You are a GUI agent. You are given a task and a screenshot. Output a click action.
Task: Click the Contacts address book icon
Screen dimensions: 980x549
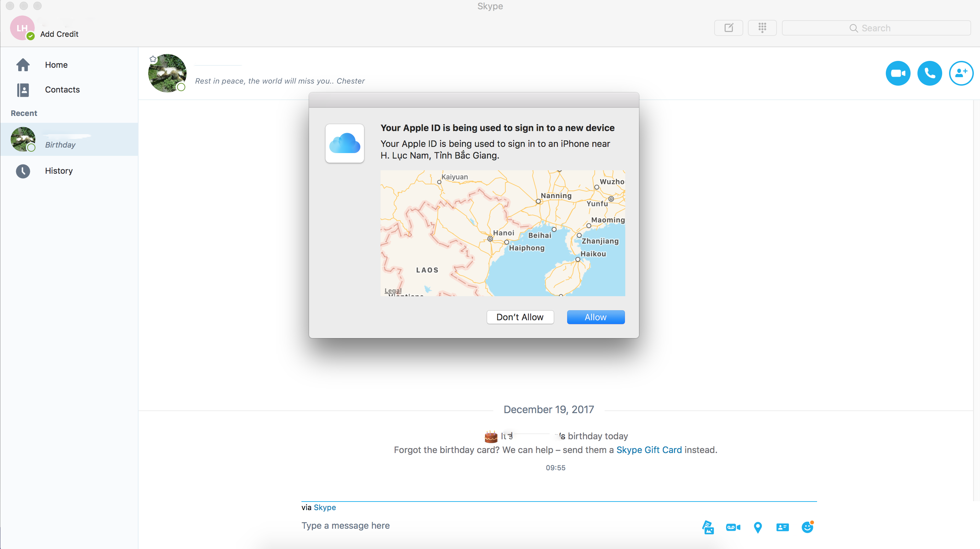pyautogui.click(x=23, y=90)
